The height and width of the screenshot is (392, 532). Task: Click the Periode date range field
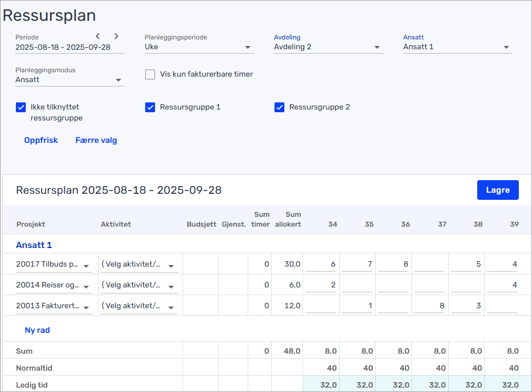pos(63,47)
